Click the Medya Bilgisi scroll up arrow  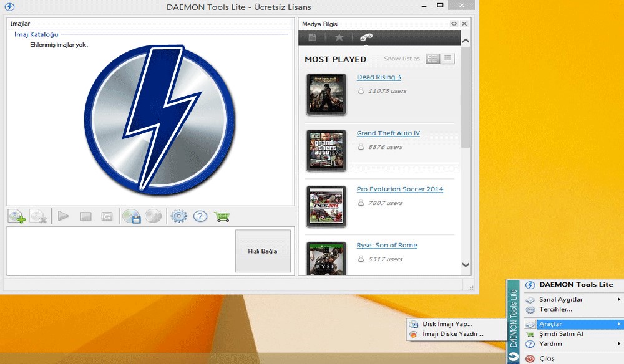point(466,41)
